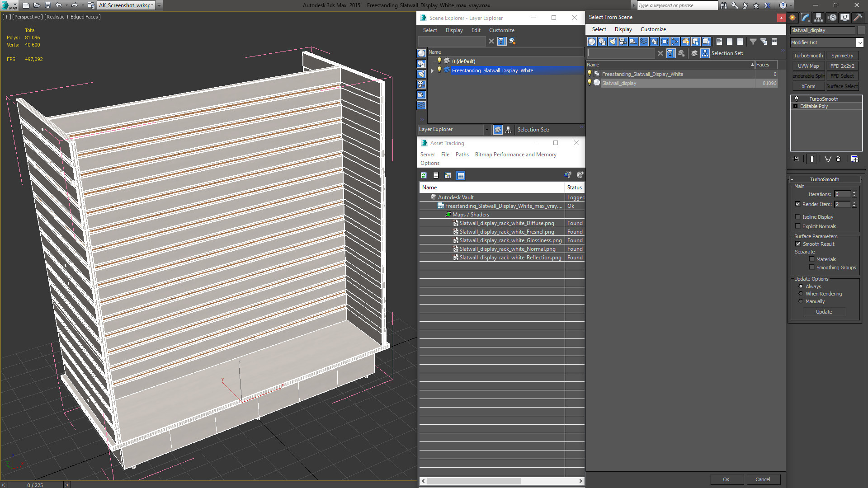Image resolution: width=868 pixels, height=488 pixels.
Task: Toggle Display Lights icon in Layer Explorer sidebar
Action: coord(421,74)
